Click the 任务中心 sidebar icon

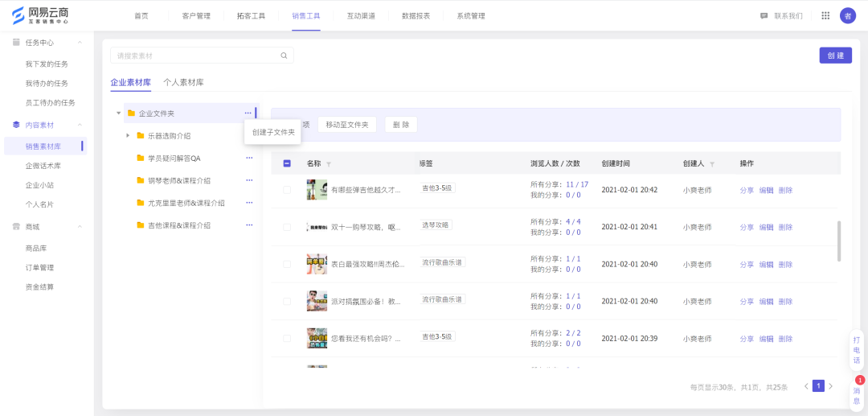pyautogui.click(x=16, y=42)
